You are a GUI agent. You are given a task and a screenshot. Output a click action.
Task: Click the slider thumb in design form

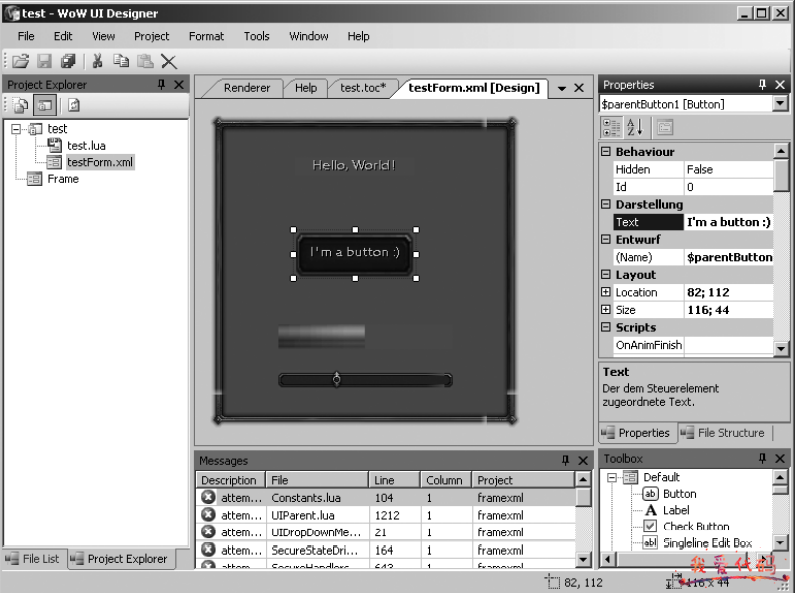pyautogui.click(x=336, y=379)
